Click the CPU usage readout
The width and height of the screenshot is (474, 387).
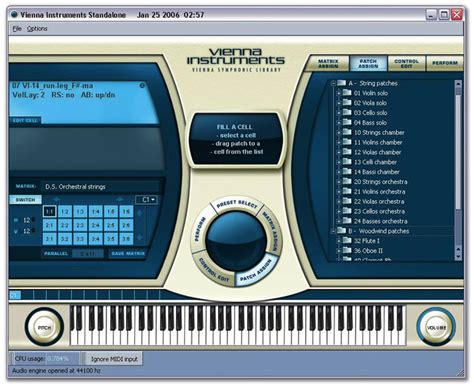pos(45,359)
